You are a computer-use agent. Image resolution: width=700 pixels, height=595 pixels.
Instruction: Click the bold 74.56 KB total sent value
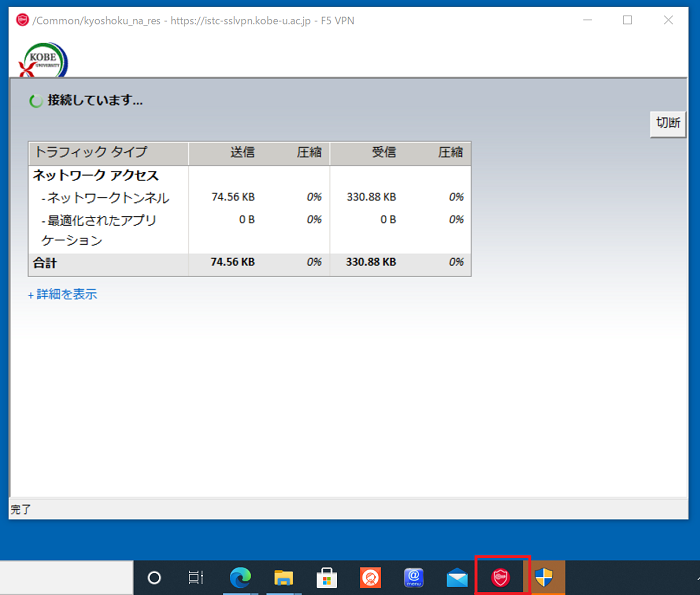[233, 262]
